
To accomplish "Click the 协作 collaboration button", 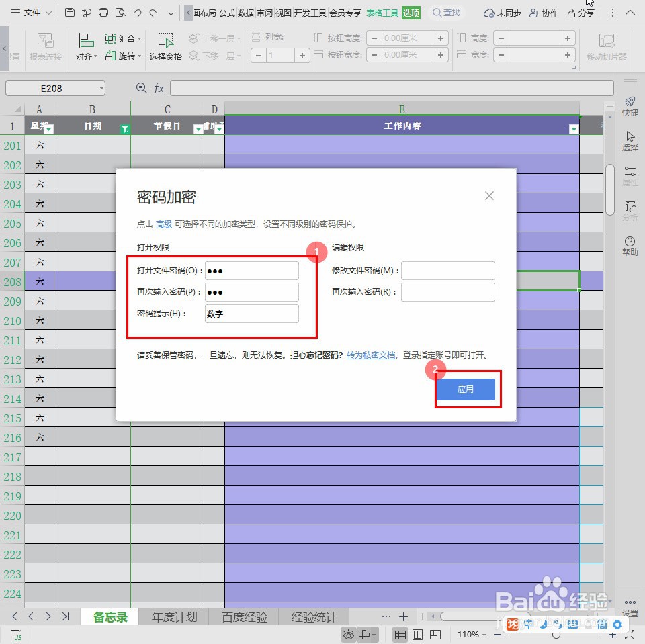I will [544, 13].
